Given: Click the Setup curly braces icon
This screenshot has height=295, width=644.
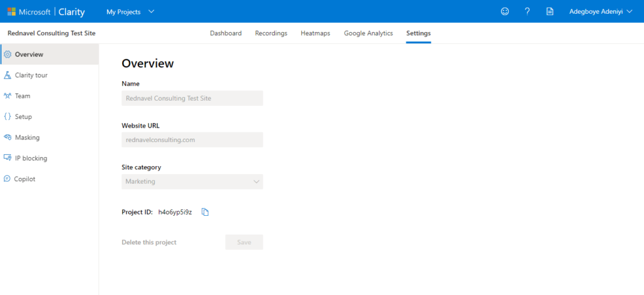Looking at the screenshot, I should [8, 117].
